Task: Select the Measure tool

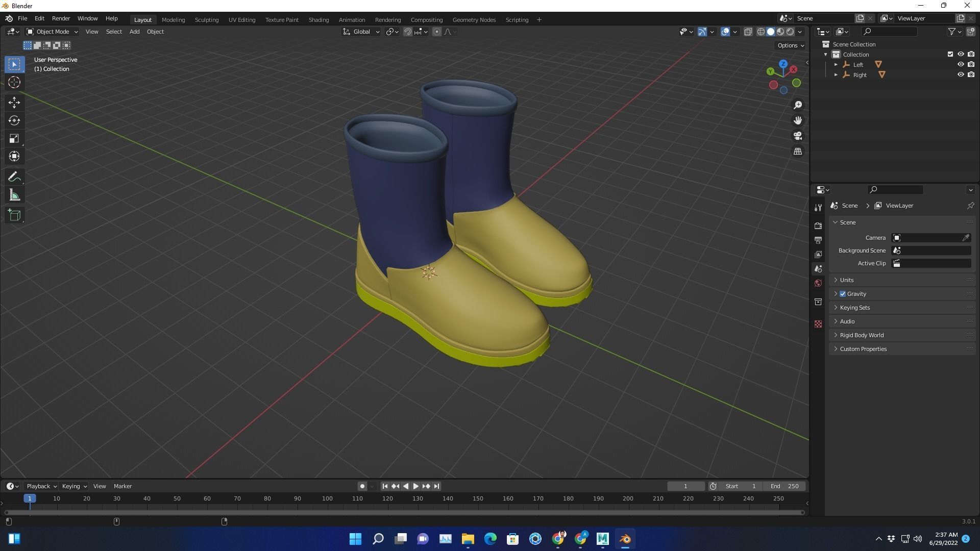Action: point(14,195)
